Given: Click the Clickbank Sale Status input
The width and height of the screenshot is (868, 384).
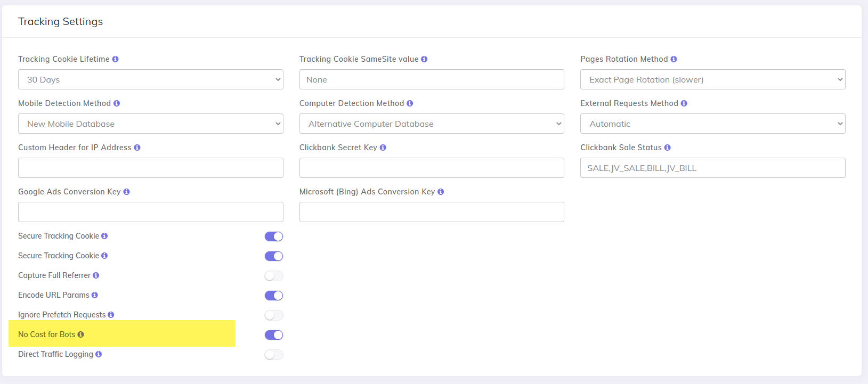Looking at the screenshot, I should point(712,168).
